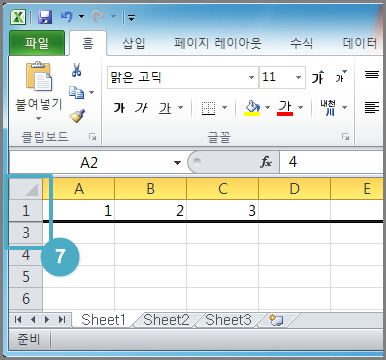The width and height of the screenshot is (386, 360).
Task: Click the 붙여넣기 paste clipboard icon
Action: click(x=39, y=76)
